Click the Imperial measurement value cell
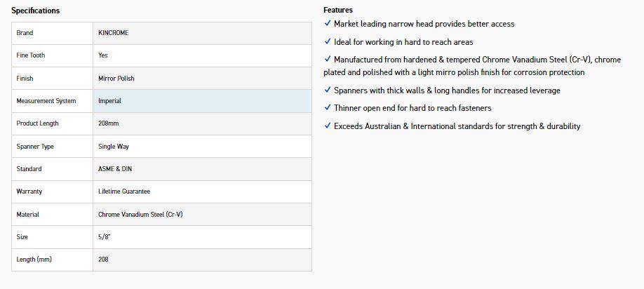Screen dimensions: 644x289 click(x=110, y=101)
